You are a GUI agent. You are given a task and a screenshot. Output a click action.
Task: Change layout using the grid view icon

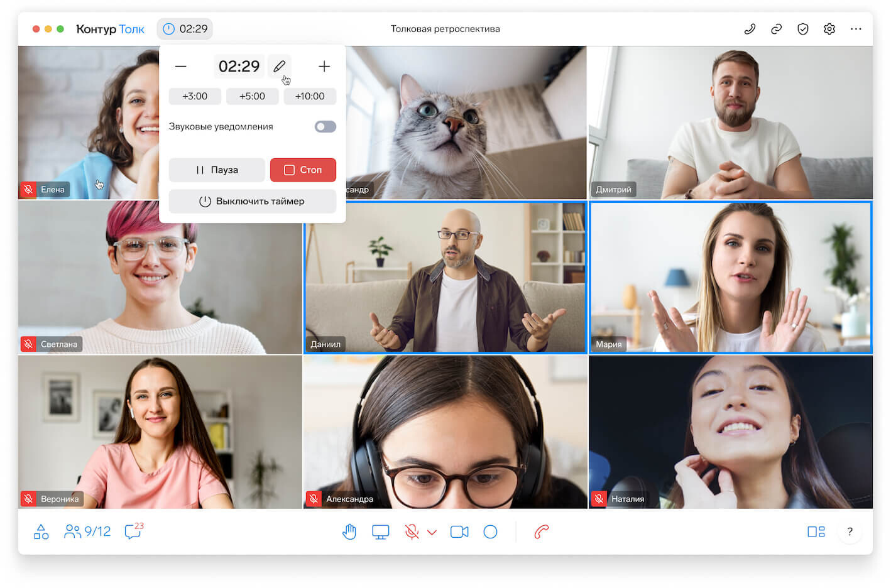point(816,532)
